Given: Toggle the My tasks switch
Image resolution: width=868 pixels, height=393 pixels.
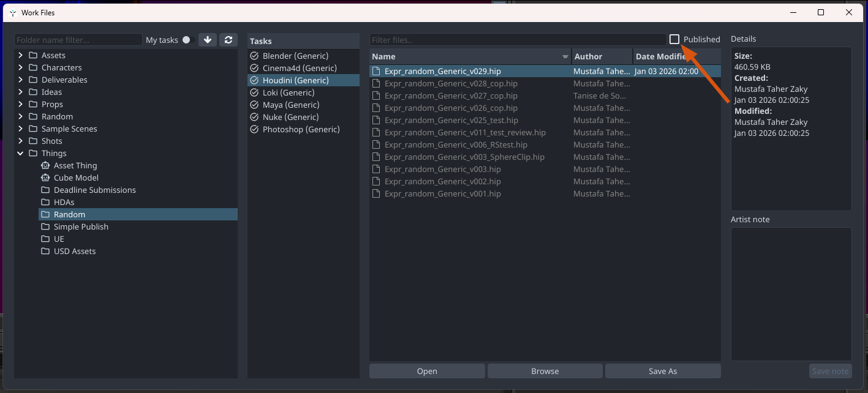Looking at the screenshot, I should pyautogui.click(x=187, y=40).
